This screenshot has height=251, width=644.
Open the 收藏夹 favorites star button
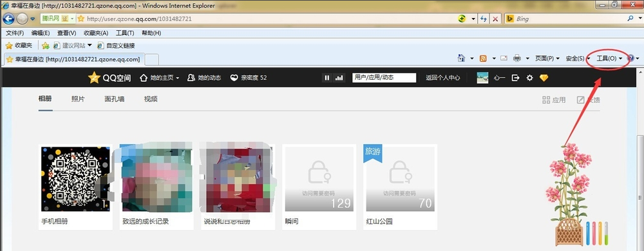[19, 46]
